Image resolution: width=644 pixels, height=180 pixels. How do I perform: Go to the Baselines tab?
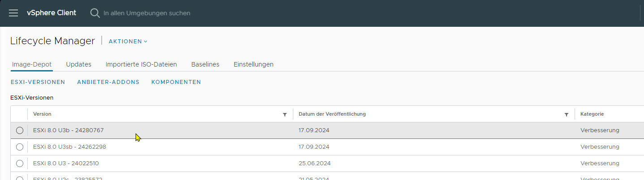[205, 64]
